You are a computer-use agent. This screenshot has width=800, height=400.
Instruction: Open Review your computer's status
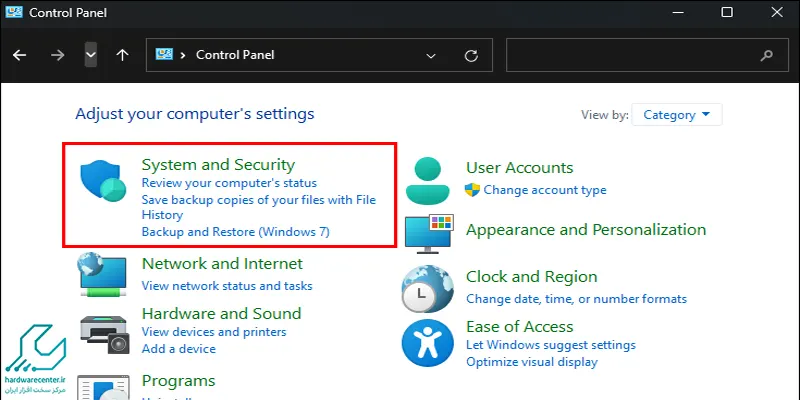(229, 183)
